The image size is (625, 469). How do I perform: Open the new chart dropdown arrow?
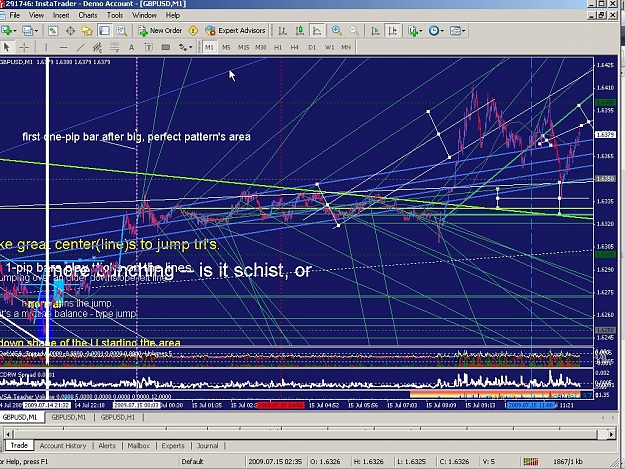pyautogui.click(x=15, y=31)
